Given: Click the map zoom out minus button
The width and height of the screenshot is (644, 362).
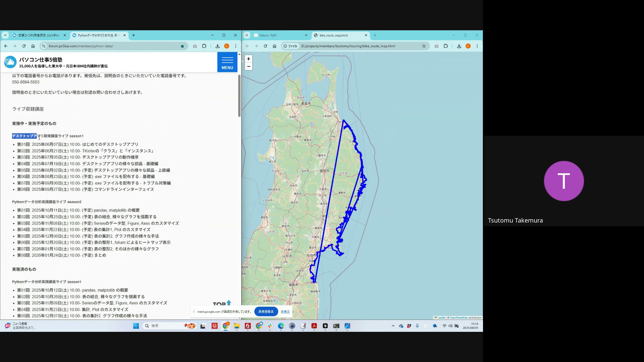Looking at the screenshot, I should tap(249, 66).
